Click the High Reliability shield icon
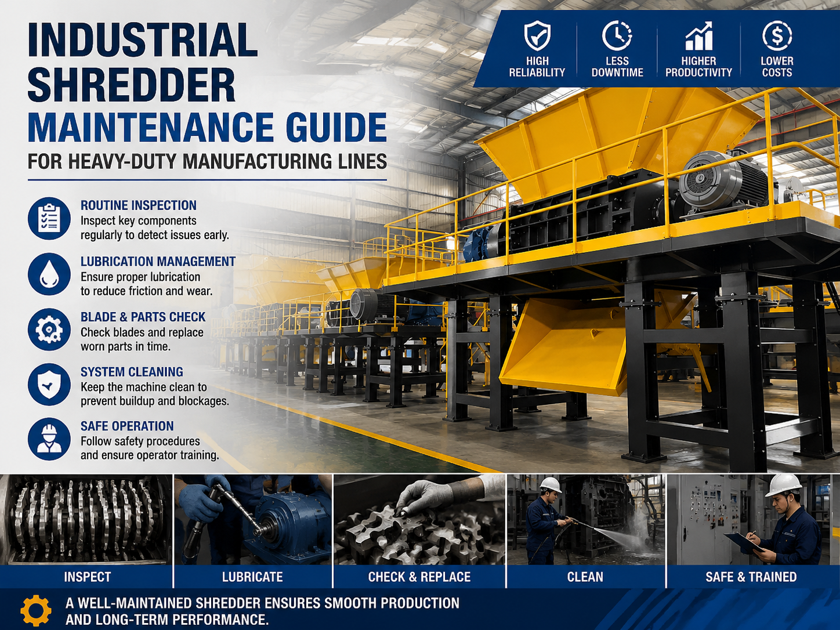 point(537,35)
